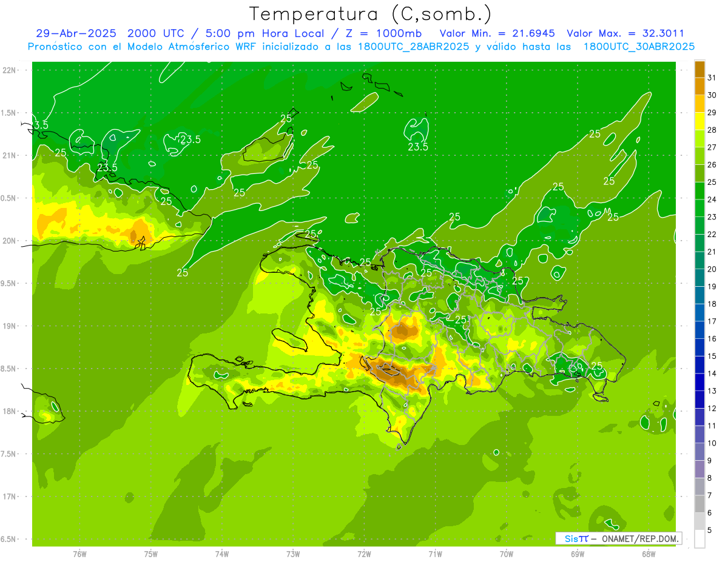Image resolution: width=728 pixels, height=562 pixels.
Task: Select the init time "1800UTC_28ABR2025"
Action: pos(414,47)
